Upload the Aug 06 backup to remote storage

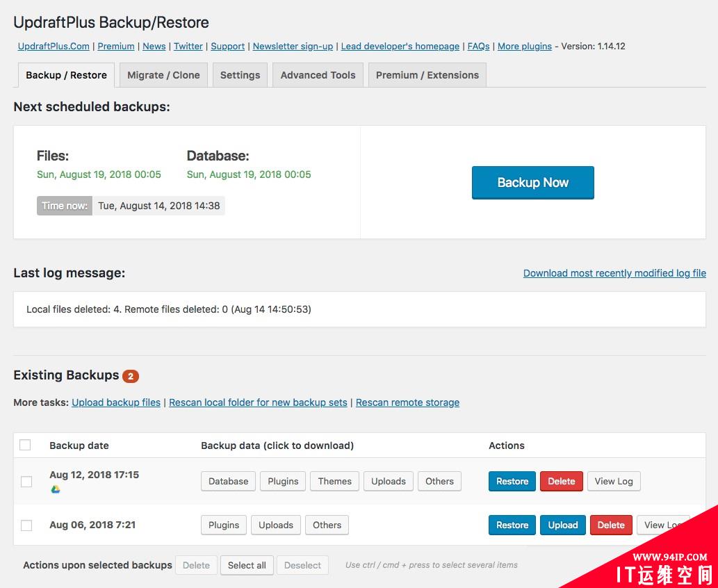(x=563, y=525)
